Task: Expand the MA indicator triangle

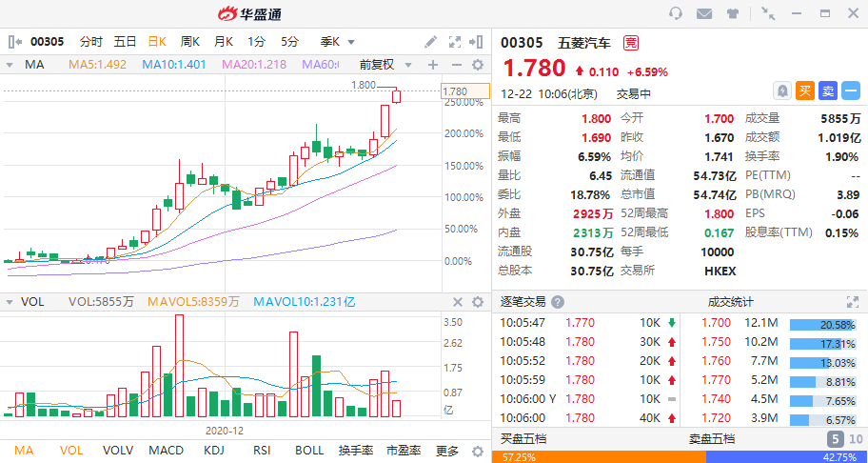Action: click(10, 65)
